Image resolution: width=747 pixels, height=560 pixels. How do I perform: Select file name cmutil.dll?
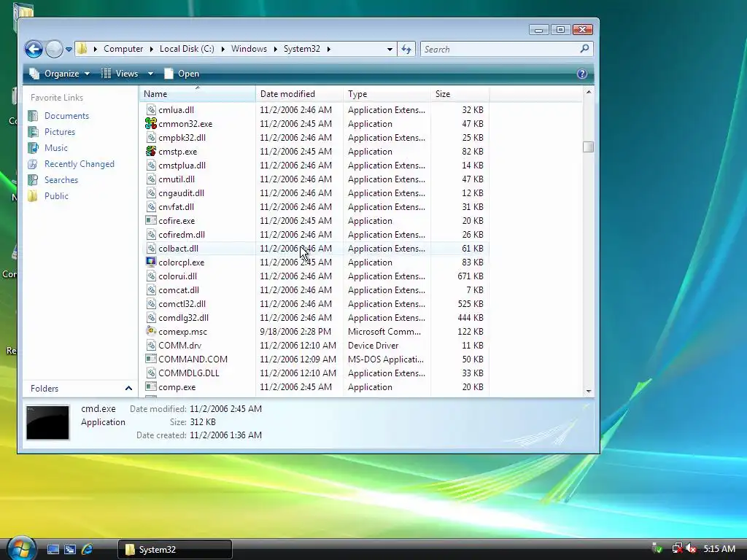point(177,179)
